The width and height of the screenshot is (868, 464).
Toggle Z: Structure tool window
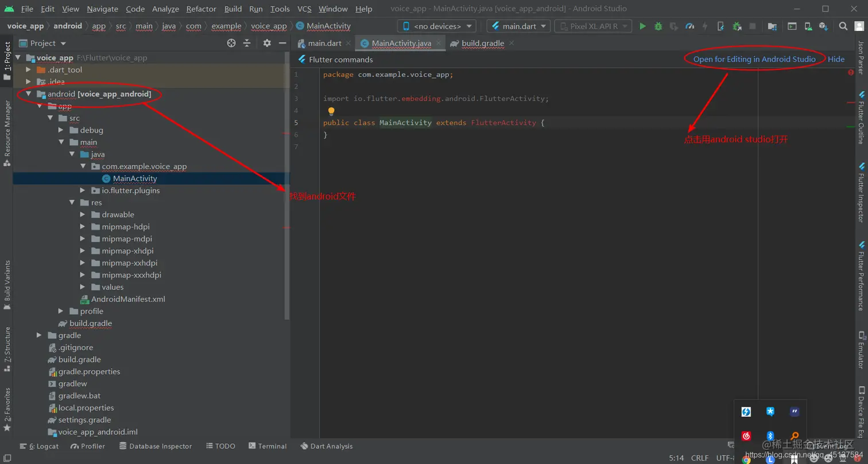pos(7,349)
